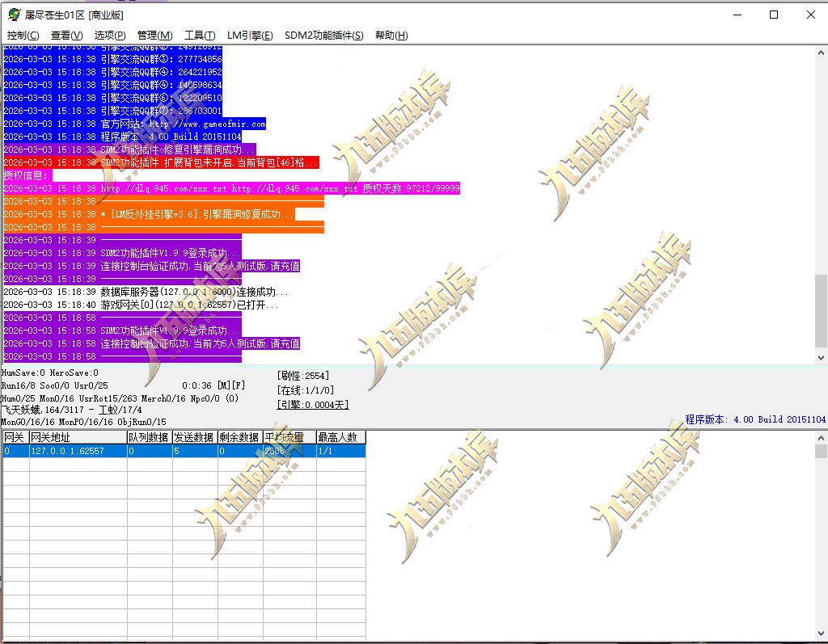Open the 管理(M) menu
The image size is (828, 644).
154,36
